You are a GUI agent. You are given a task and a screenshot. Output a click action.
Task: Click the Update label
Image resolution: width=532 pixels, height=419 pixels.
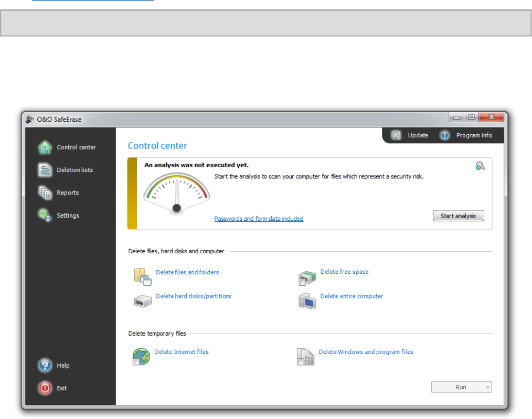[418, 135]
